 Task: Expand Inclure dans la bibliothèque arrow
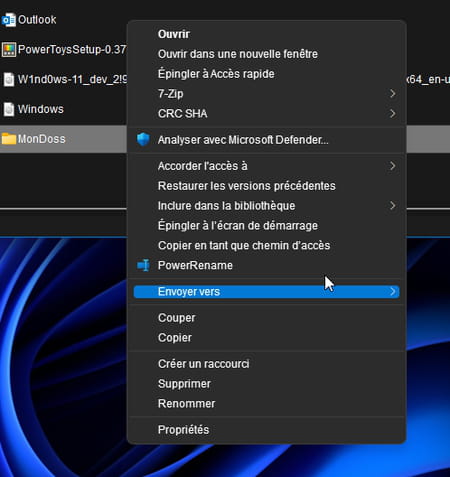coord(393,205)
